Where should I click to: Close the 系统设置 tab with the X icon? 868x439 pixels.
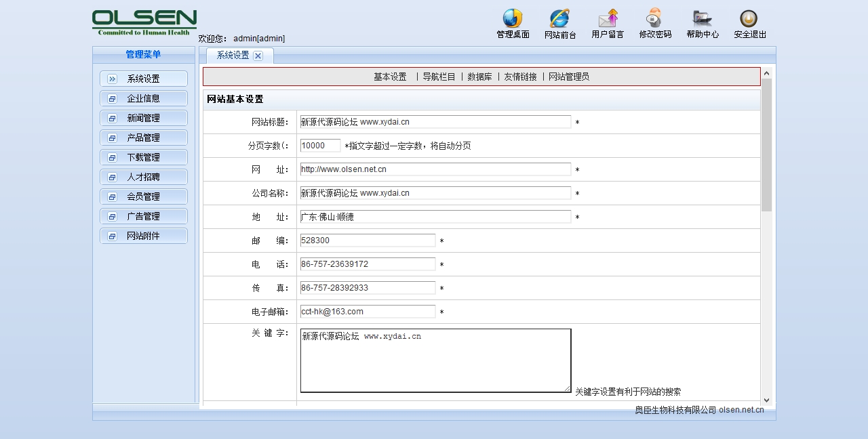(258, 56)
